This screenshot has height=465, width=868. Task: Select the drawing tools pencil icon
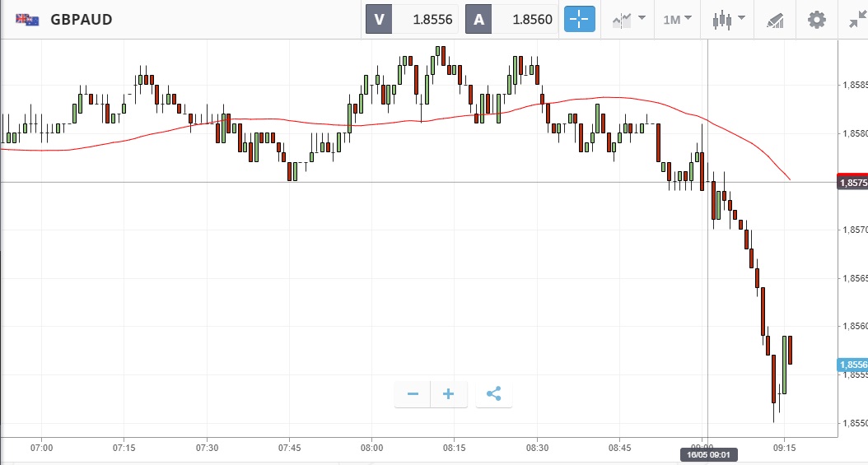coord(775,19)
